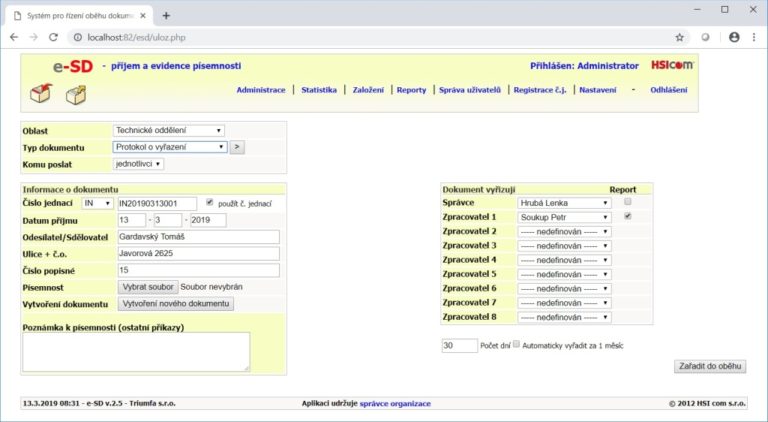Open Správa uživatelů menu
This screenshot has width=768, height=422.
pos(470,90)
